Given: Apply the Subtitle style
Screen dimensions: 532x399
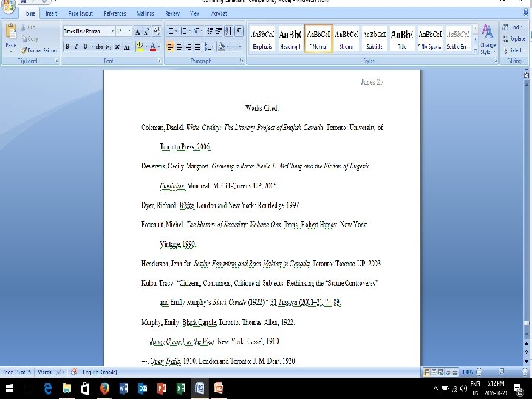Looking at the screenshot, I should [374, 38].
